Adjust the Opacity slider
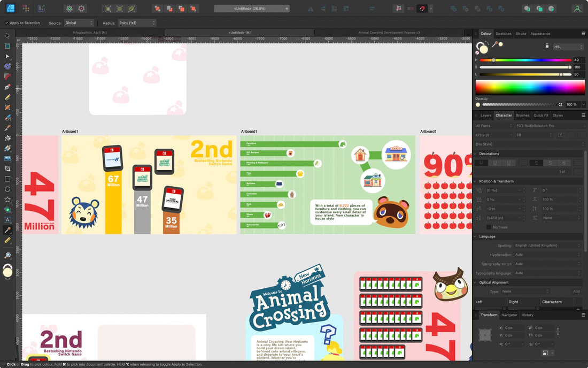 (522, 104)
